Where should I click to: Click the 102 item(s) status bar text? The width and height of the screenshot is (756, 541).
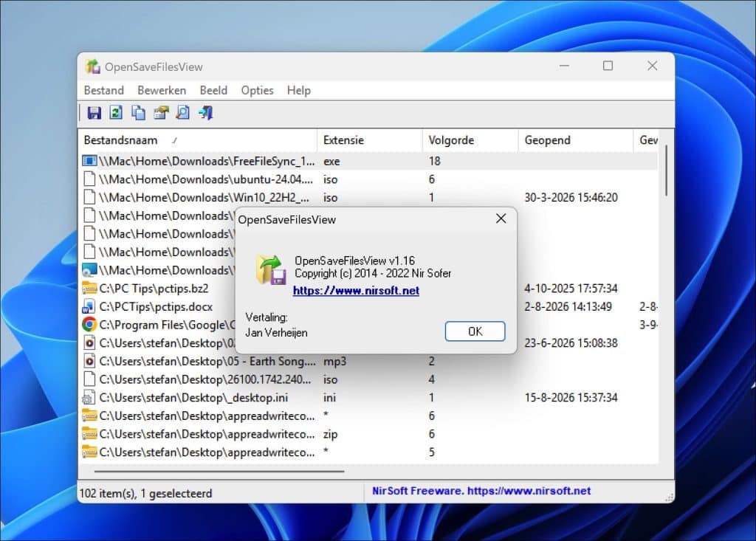pyautogui.click(x=145, y=493)
